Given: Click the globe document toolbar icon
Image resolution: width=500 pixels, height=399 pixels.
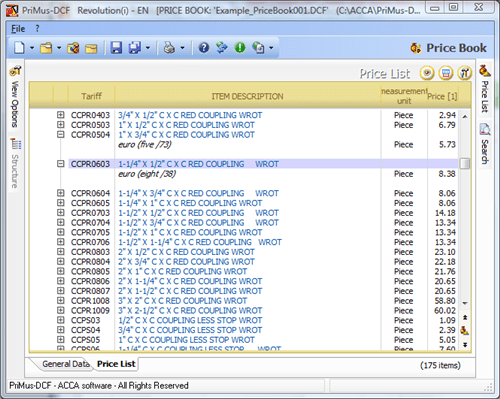Looking at the screenshot, I should tap(258, 48).
